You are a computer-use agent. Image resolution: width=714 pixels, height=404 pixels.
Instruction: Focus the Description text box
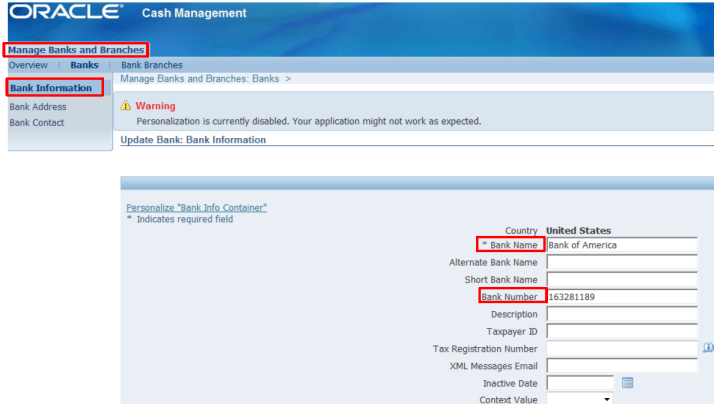[621, 314]
